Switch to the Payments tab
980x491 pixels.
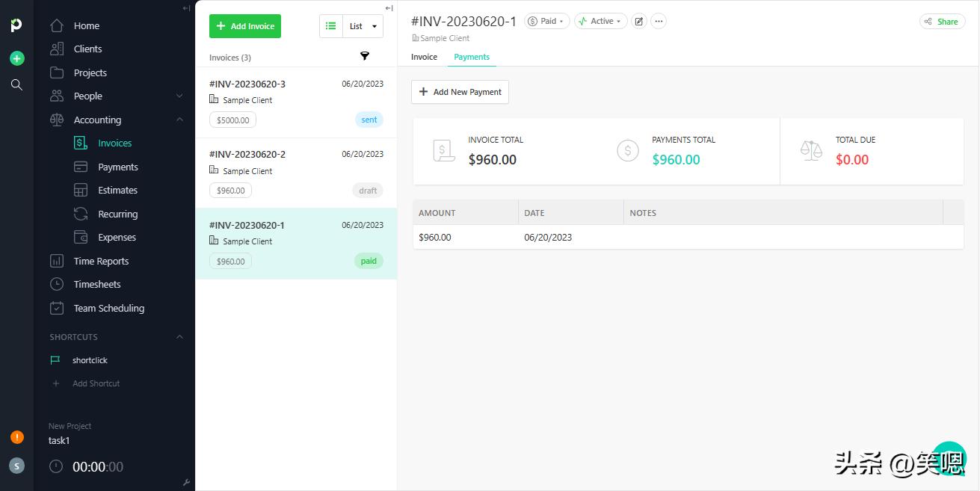coord(472,57)
